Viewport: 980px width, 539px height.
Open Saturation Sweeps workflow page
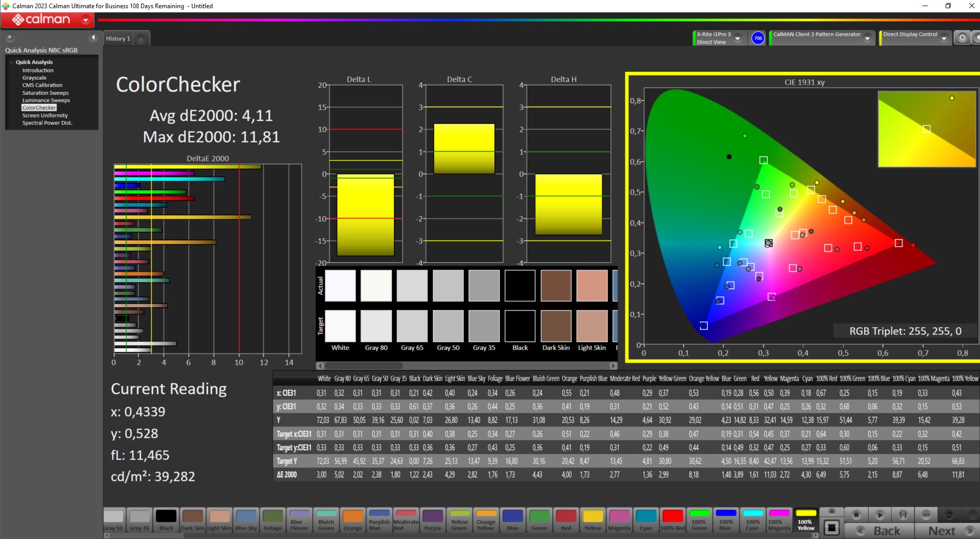(45, 93)
